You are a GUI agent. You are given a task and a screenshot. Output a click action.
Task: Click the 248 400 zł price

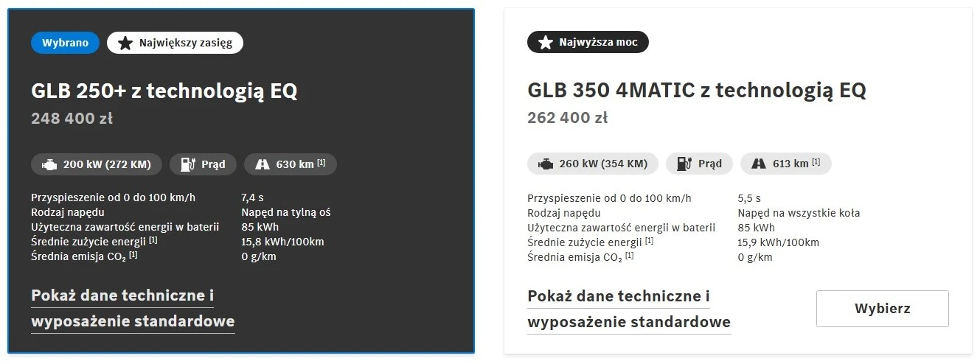(x=72, y=118)
